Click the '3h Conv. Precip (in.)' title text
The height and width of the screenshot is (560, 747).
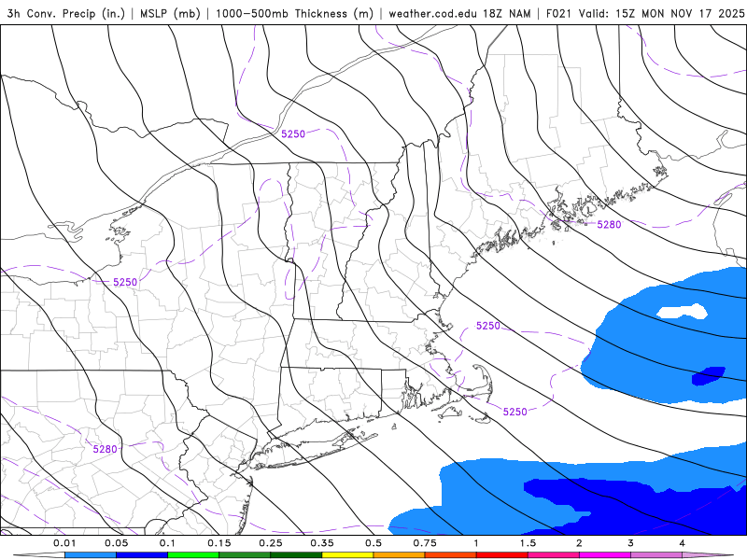tap(65, 13)
